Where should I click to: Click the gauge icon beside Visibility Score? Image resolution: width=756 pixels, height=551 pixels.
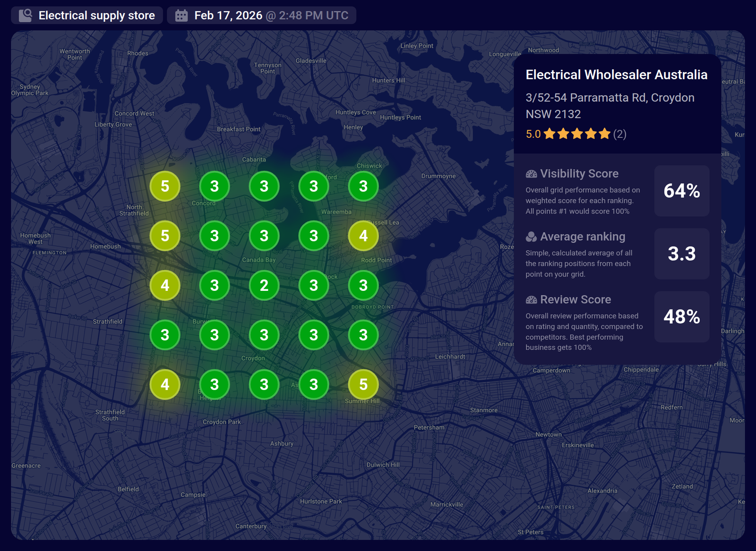(531, 174)
